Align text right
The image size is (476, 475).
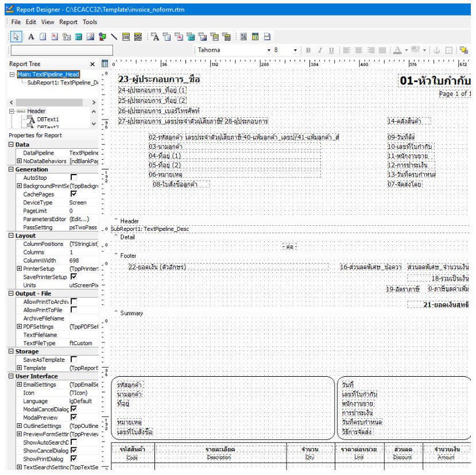371,50
